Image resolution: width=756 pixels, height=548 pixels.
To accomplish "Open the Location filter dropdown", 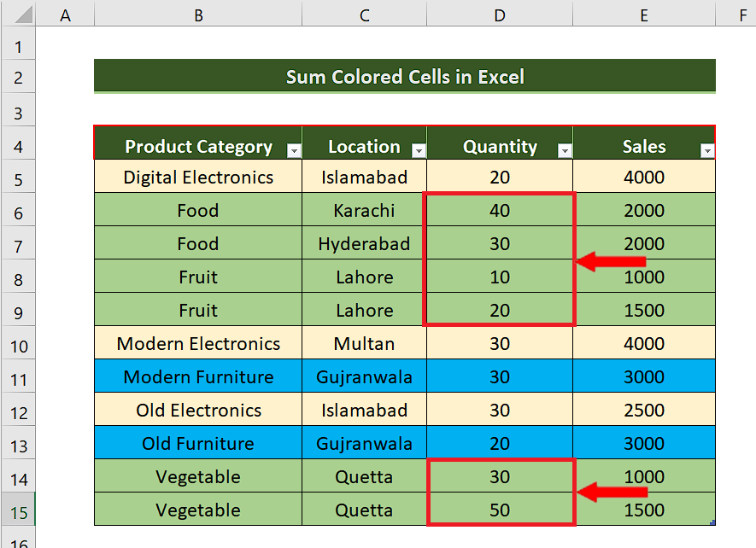I will click(419, 149).
